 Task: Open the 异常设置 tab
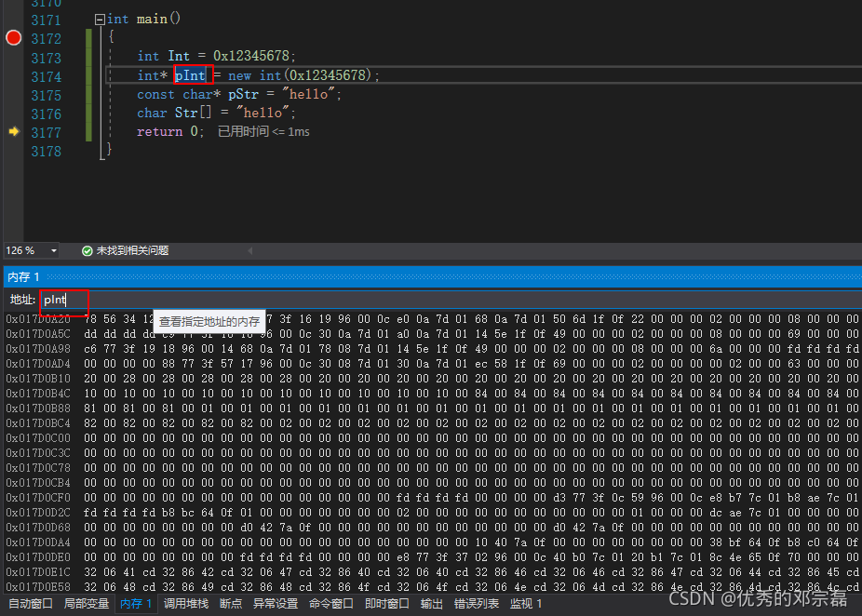[276, 604]
